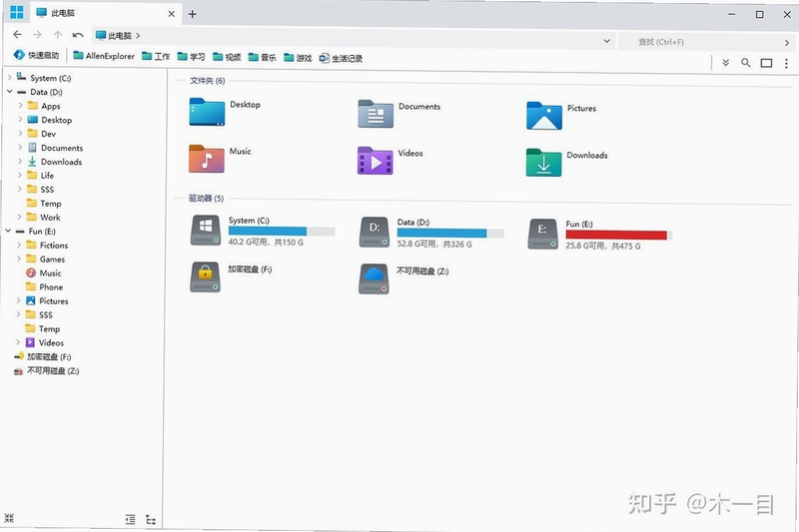Open the 视频 bookmark folder
This screenshot has height=532, width=799.
[x=227, y=57]
